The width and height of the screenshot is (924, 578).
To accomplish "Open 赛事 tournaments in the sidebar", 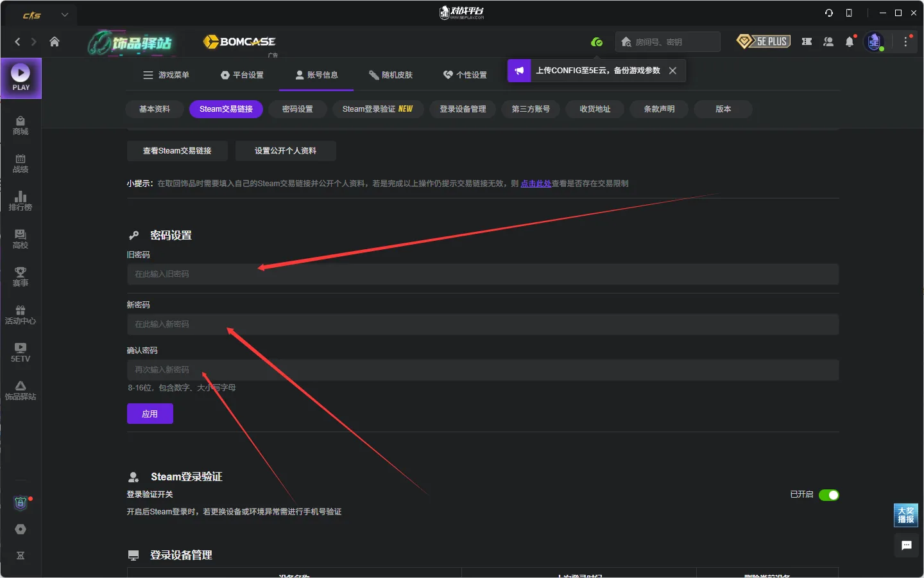I will tap(21, 277).
